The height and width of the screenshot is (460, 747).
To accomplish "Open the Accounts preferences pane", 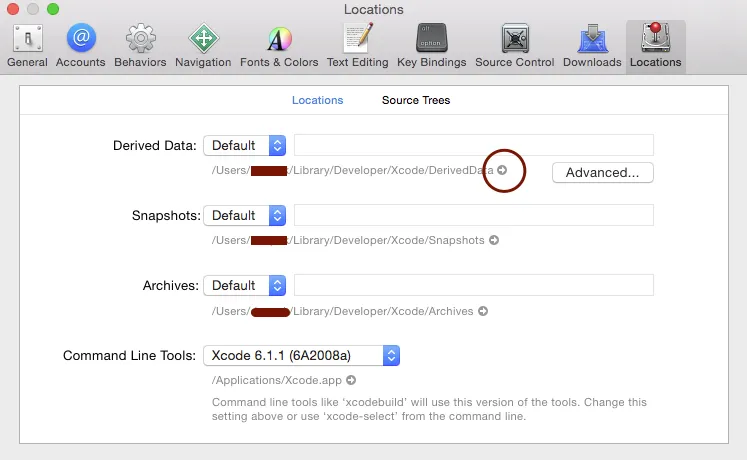I will 81,46.
